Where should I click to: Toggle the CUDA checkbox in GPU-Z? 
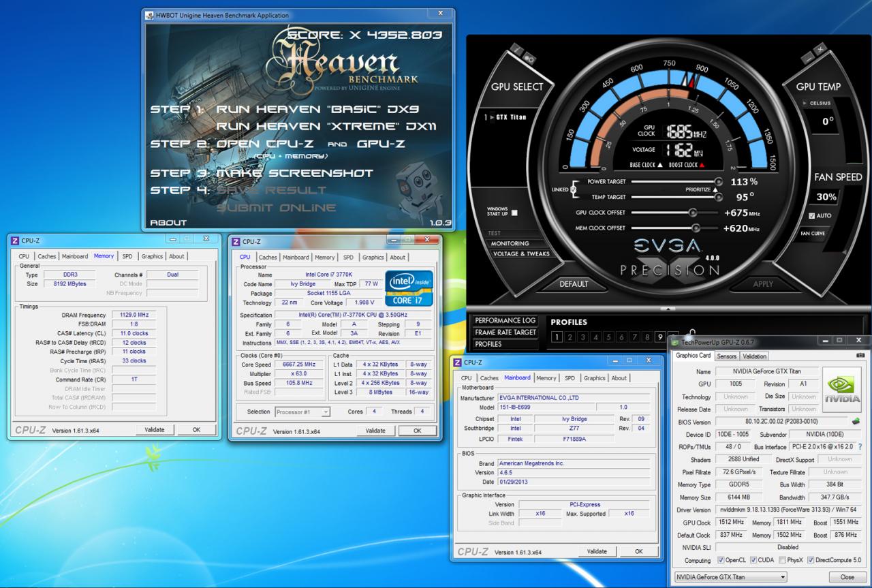(753, 560)
